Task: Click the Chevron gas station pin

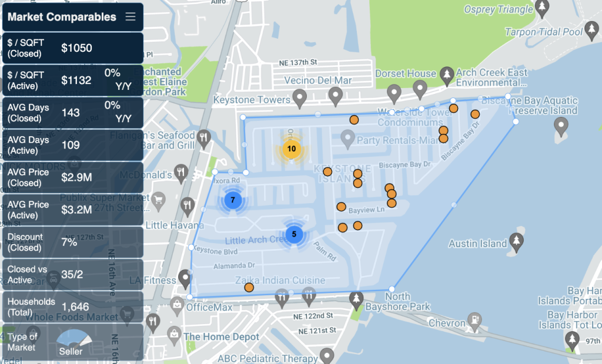Action: pos(475,321)
